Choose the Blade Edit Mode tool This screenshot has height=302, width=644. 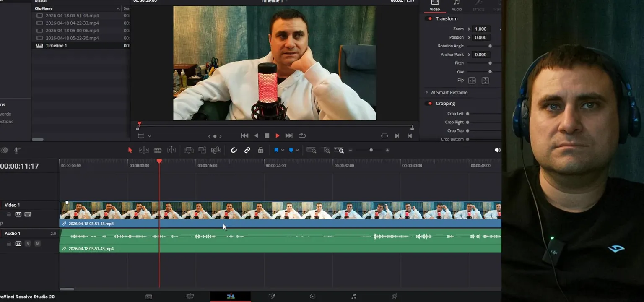158,150
